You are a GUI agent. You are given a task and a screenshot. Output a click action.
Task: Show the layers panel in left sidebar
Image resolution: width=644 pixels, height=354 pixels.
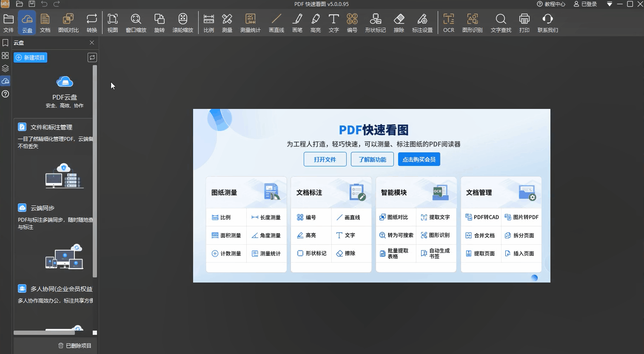point(6,69)
